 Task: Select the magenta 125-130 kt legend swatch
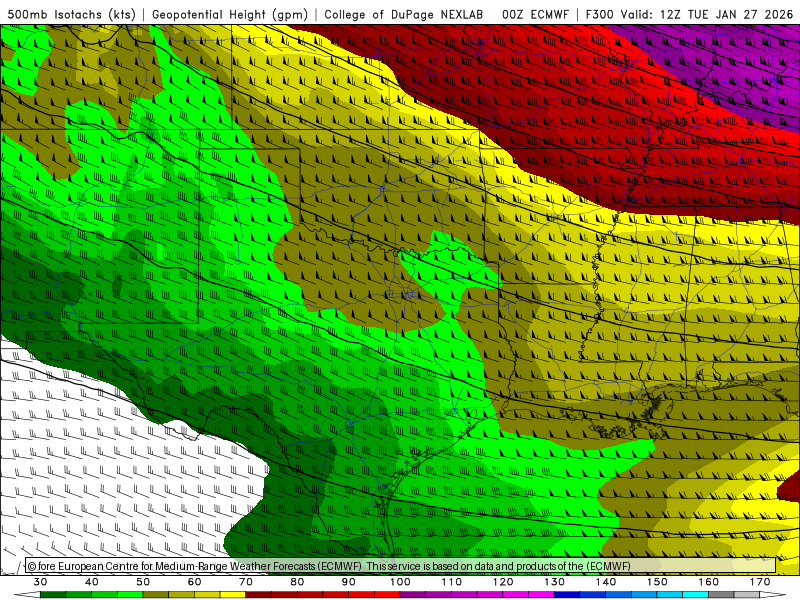click(541, 595)
